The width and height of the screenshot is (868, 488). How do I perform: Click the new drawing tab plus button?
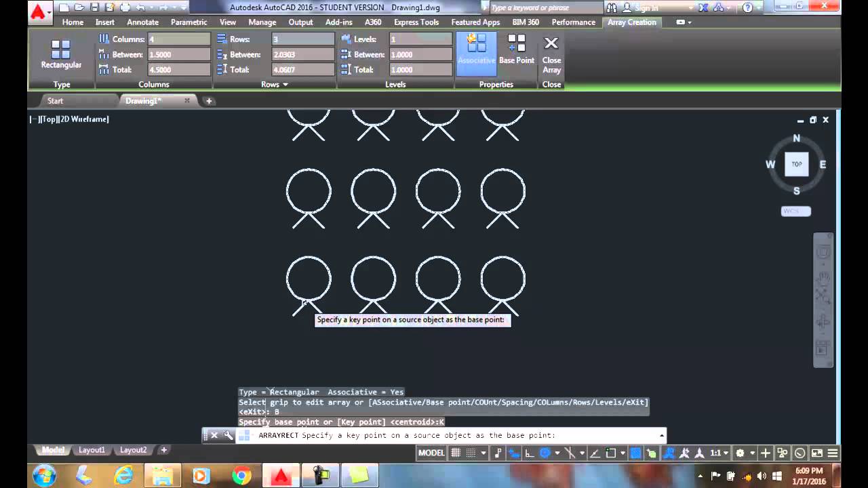coord(209,101)
